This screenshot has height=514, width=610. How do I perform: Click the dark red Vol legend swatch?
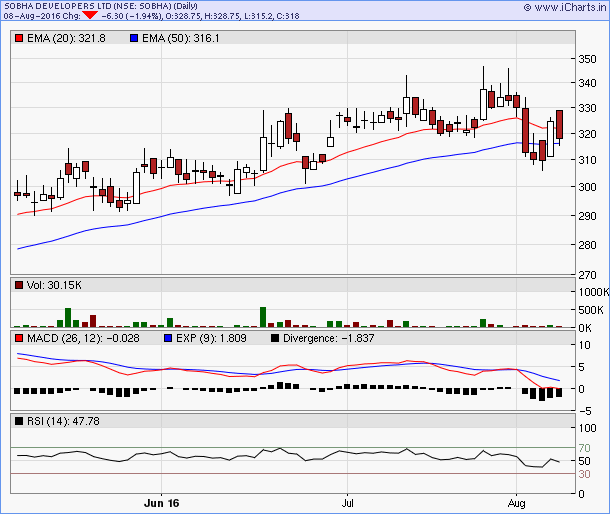[19, 285]
